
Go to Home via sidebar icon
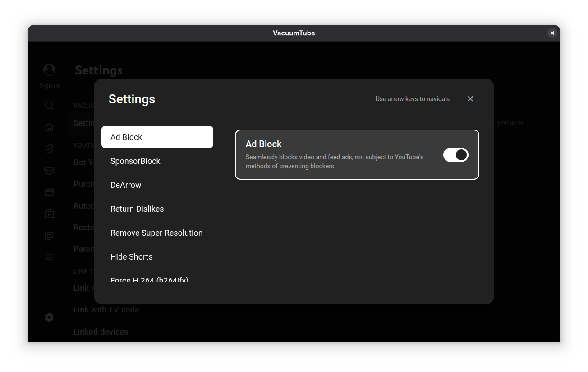click(x=49, y=127)
